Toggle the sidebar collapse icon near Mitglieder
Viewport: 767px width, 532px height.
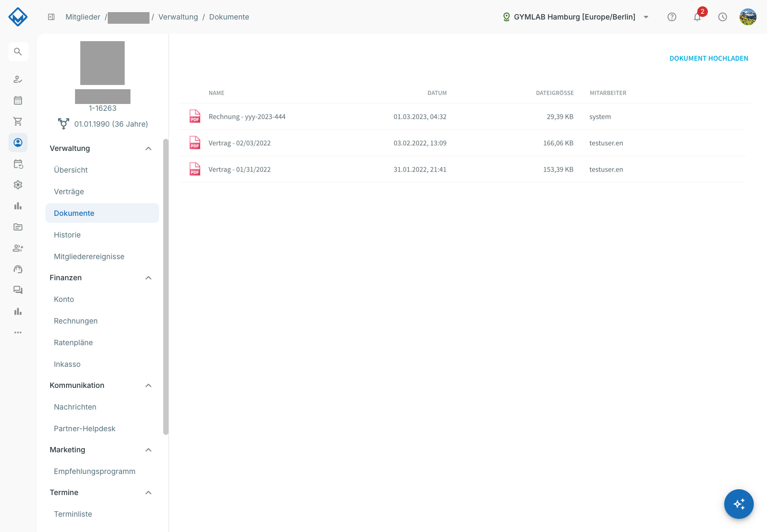[51, 17]
